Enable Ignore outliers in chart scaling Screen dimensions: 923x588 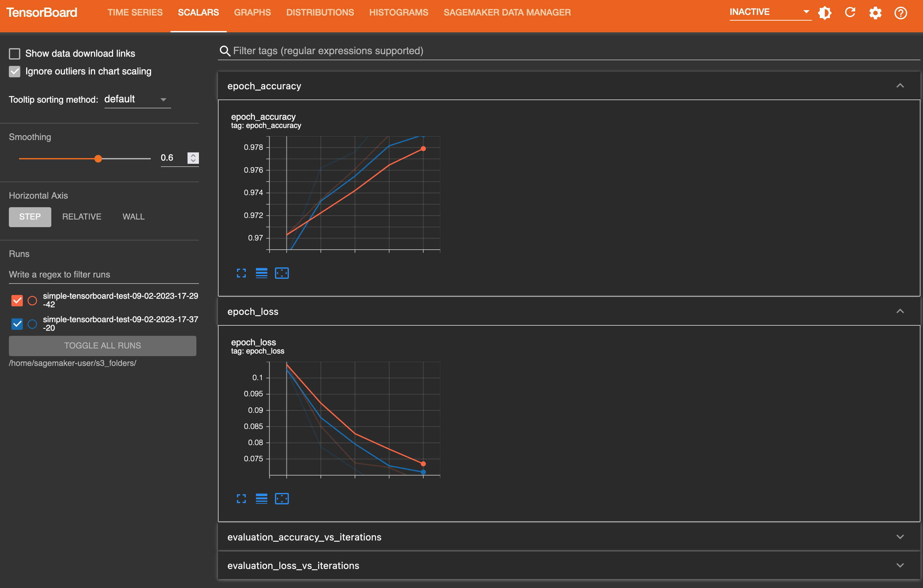click(x=14, y=71)
